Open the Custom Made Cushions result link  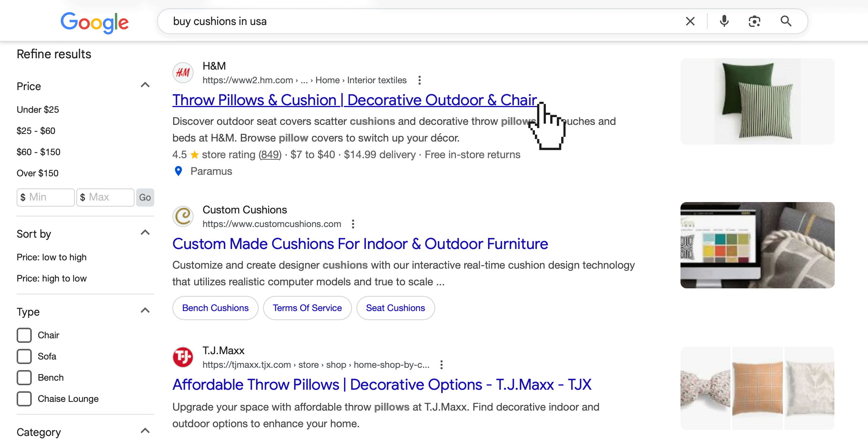(360, 244)
